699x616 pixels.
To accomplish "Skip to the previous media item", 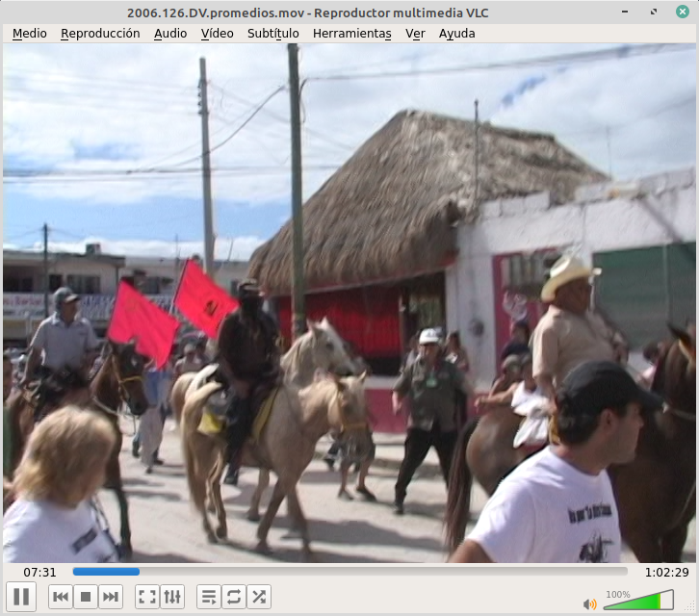I will [61, 597].
